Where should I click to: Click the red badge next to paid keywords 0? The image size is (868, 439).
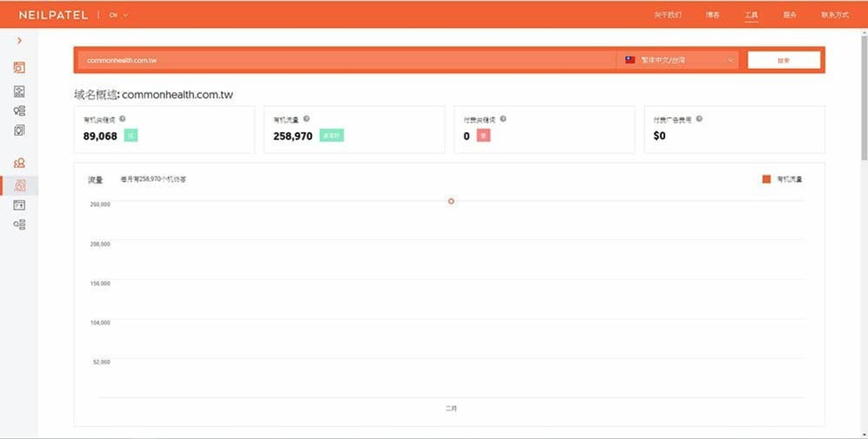coord(484,135)
